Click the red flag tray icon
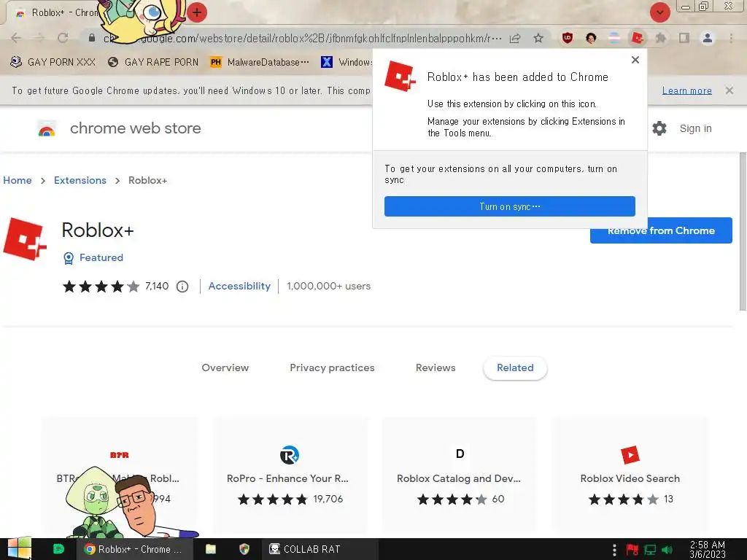Screen dimensions: 747x560 [632, 550]
